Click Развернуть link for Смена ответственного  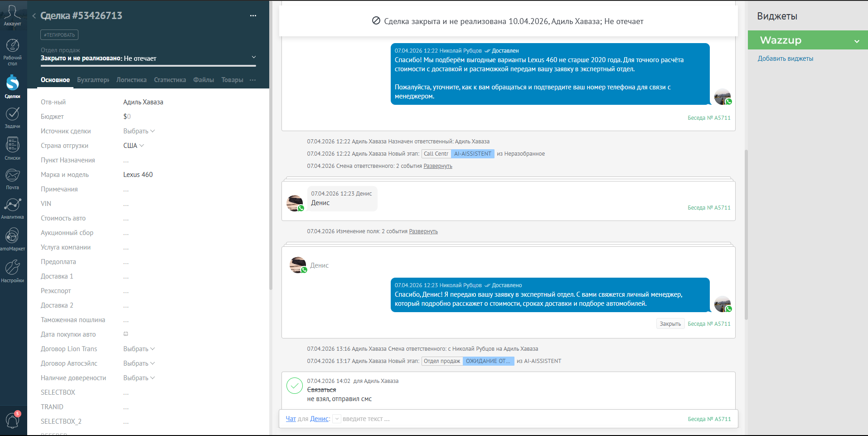(x=438, y=166)
